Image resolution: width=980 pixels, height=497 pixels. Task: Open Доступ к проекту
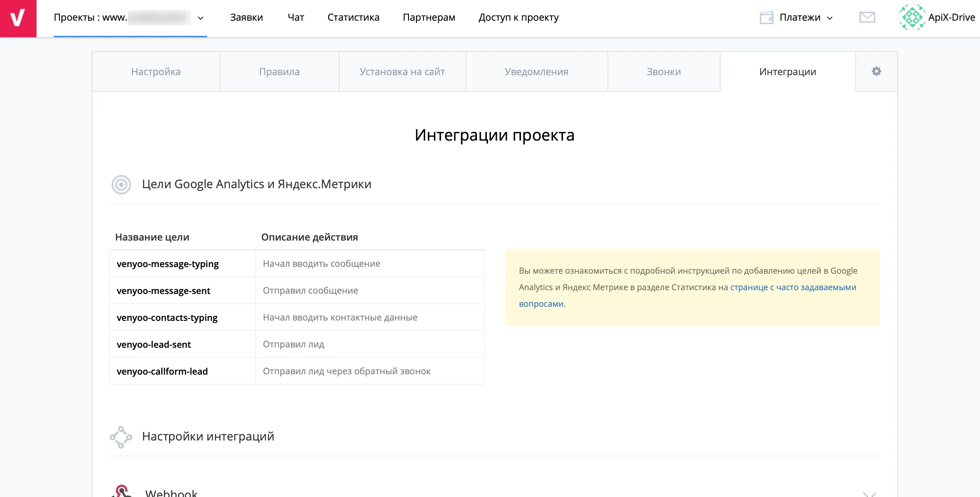519,18
